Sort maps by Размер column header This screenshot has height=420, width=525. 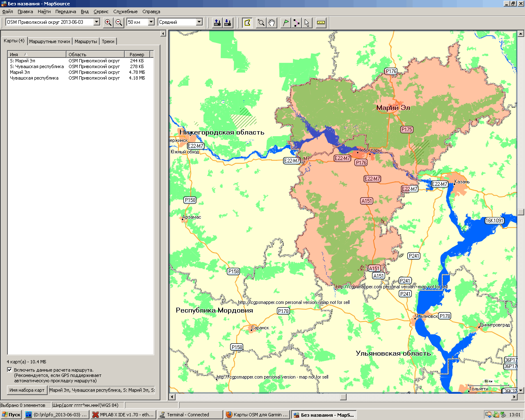pyautogui.click(x=137, y=54)
